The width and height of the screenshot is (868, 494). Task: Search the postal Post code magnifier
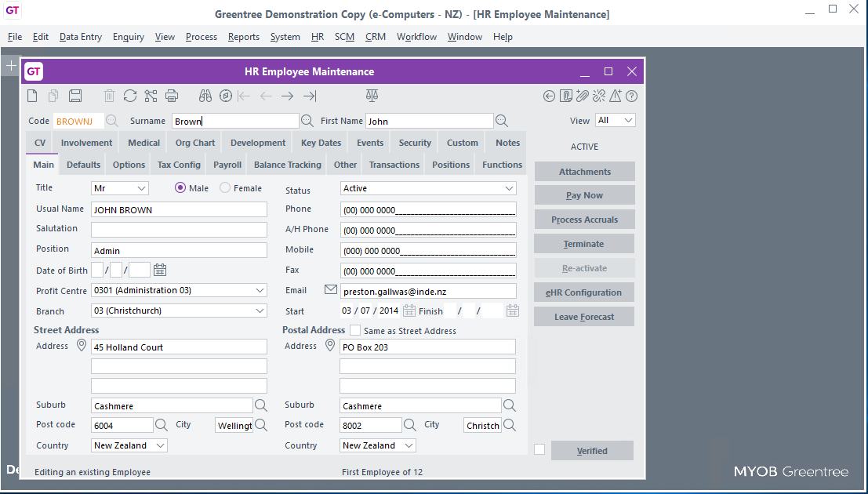(409, 425)
